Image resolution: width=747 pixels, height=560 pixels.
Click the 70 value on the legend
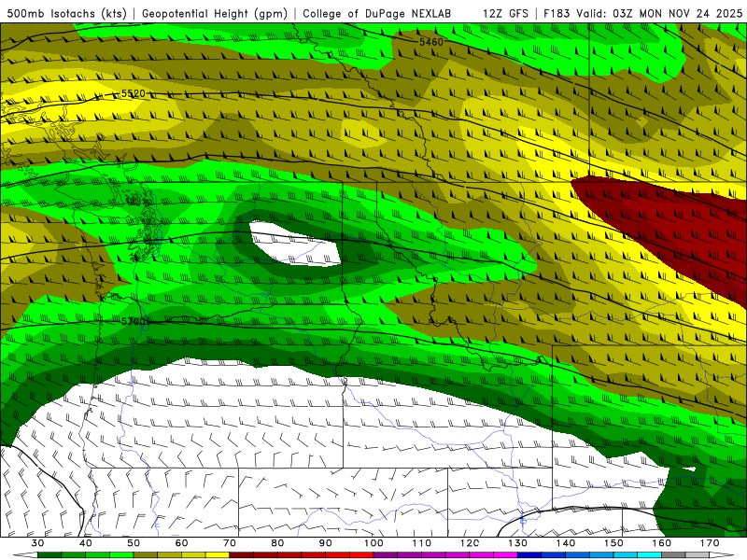(x=230, y=543)
